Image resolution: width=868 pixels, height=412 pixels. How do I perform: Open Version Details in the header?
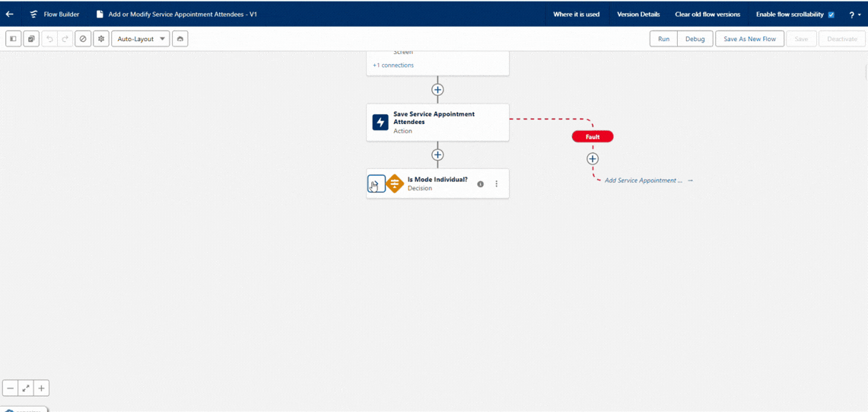(x=638, y=14)
